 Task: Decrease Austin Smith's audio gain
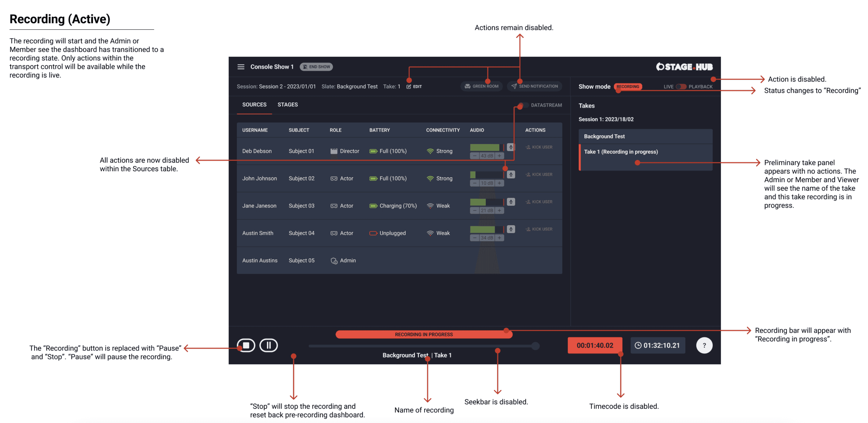tap(474, 238)
